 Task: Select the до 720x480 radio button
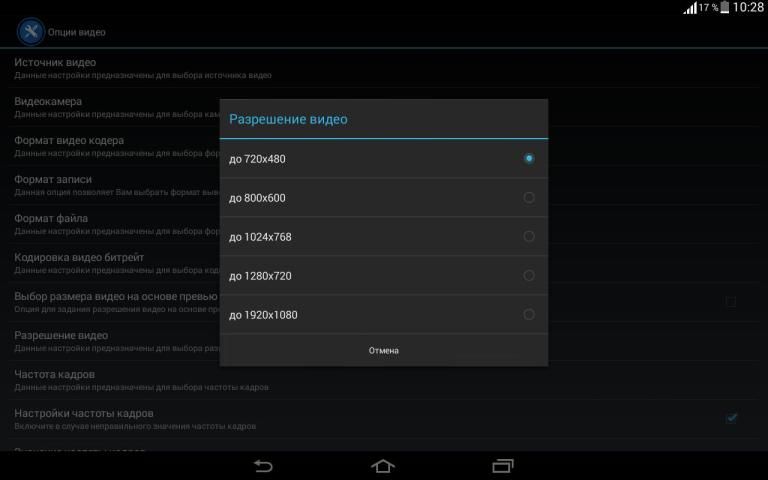(529, 158)
